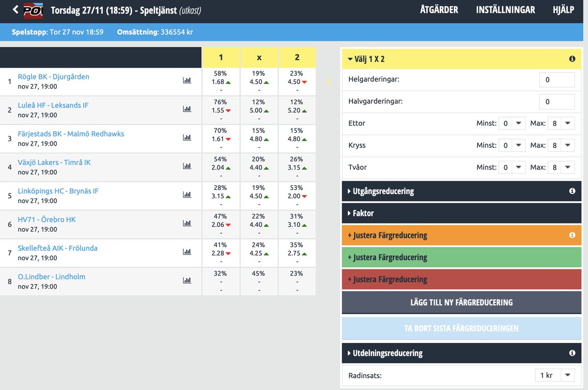Select 2 for Växjö Lakers - Timrå IK (26%)
The image size is (588, 390).
297,167
